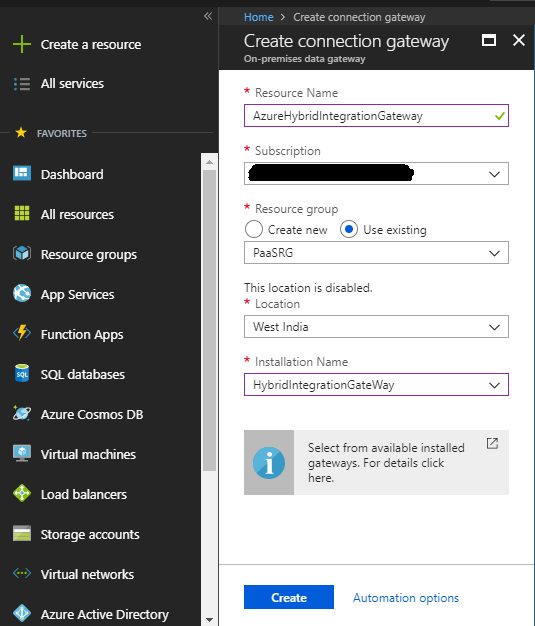Screen dimensions: 535x626
Task: Click the Dashboard icon in favorites
Action: (22, 174)
